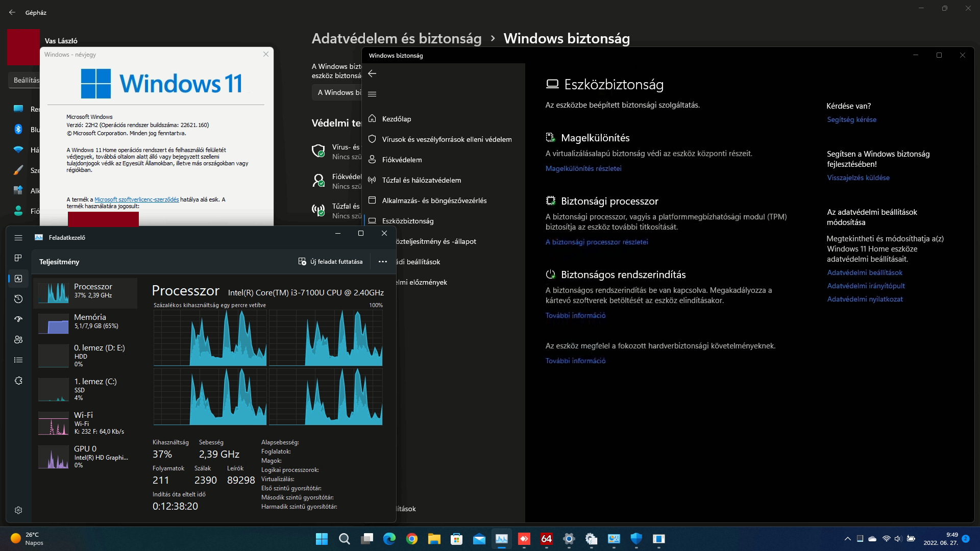
Task: Select 1. lemez (C:) SSD entry
Action: 85,389
